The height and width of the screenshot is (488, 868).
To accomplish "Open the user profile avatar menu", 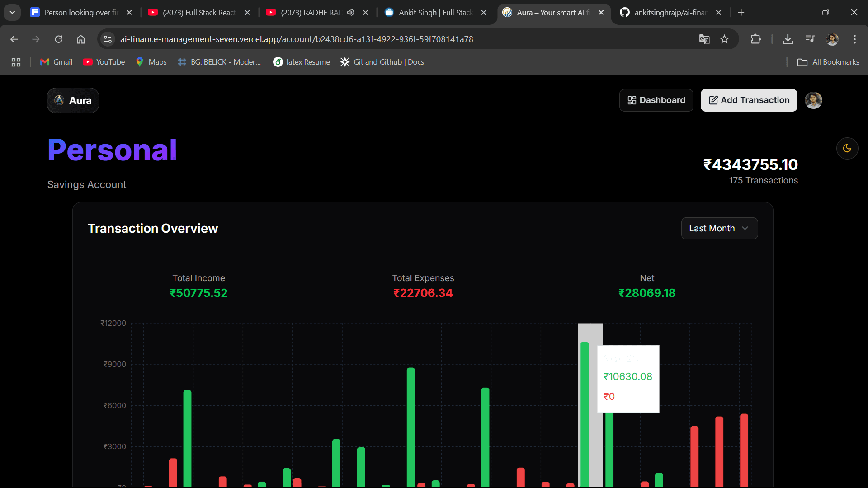I will [813, 100].
